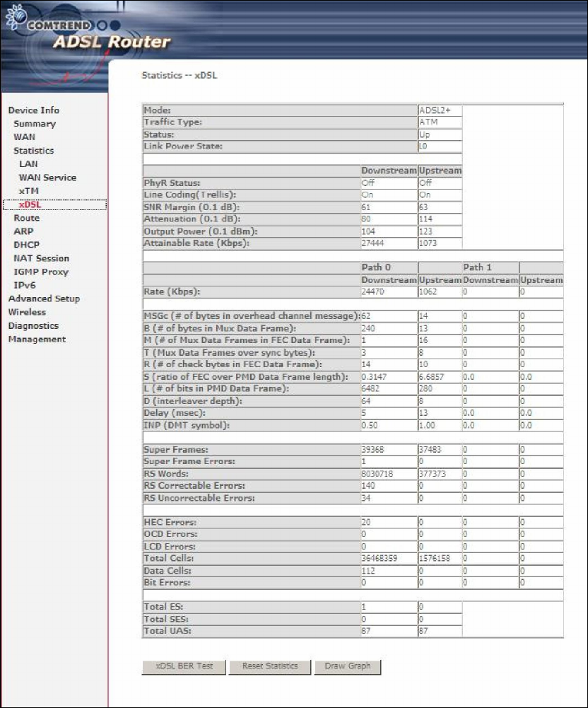Open xTM statistics
The width and height of the screenshot is (588, 708).
point(29,191)
